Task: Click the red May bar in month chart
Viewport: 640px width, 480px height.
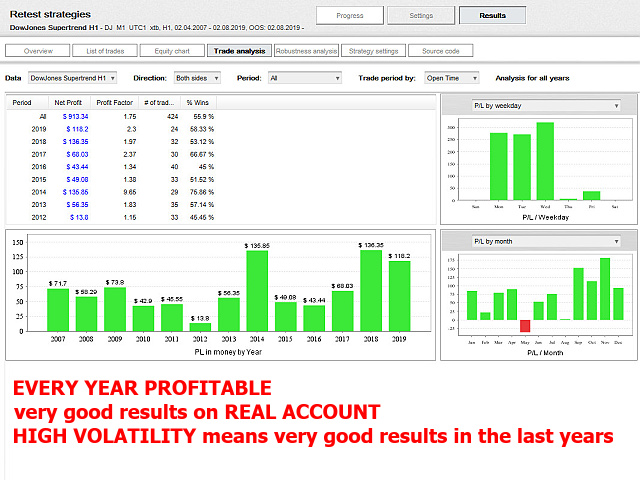Action: click(x=525, y=326)
